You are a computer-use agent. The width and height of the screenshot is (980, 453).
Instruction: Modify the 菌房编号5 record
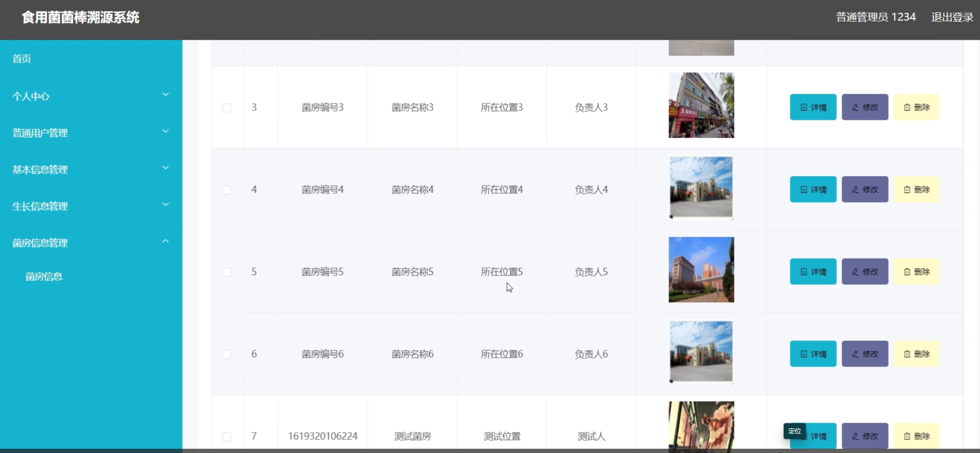(865, 272)
